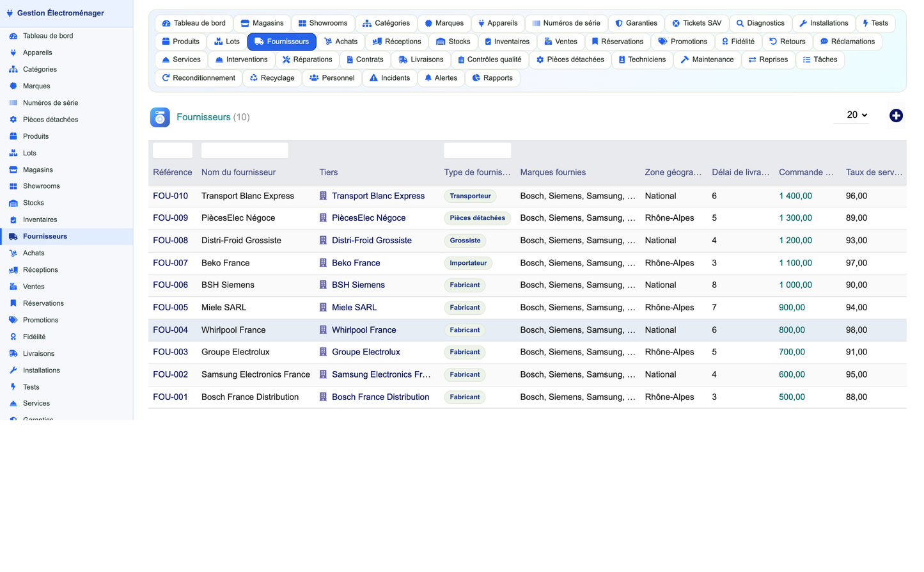Viewport: 924px width, 572px height.
Task: Click the Stocks warehouse sidebar icon
Action: pyautogui.click(x=13, y=203)
